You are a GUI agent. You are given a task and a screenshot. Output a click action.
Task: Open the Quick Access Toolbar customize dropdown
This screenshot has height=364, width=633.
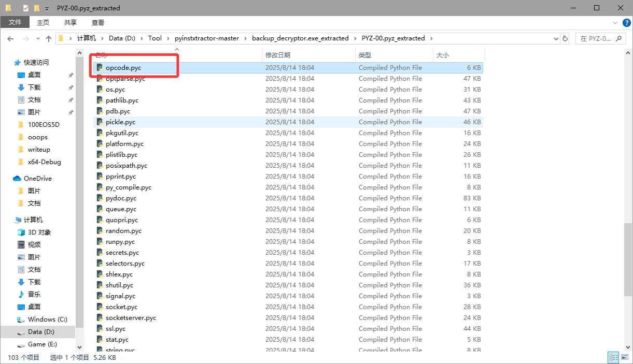47,8
